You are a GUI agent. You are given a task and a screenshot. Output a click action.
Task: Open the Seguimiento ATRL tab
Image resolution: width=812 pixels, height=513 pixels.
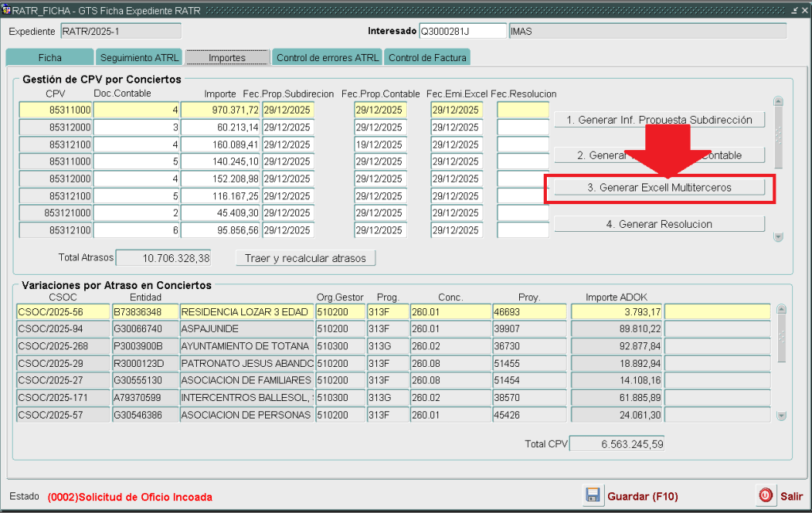coord(139,58)
